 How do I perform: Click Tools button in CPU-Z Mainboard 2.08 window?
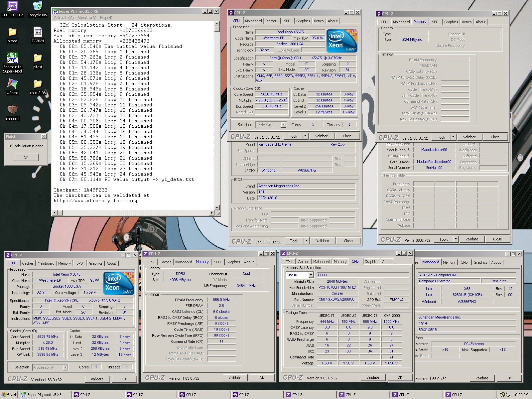[x=294, y=241]
